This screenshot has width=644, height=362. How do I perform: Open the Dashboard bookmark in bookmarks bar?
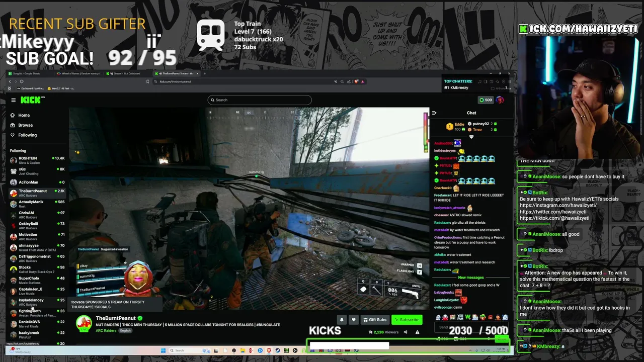pyautogui.click(x=31, y=88)
